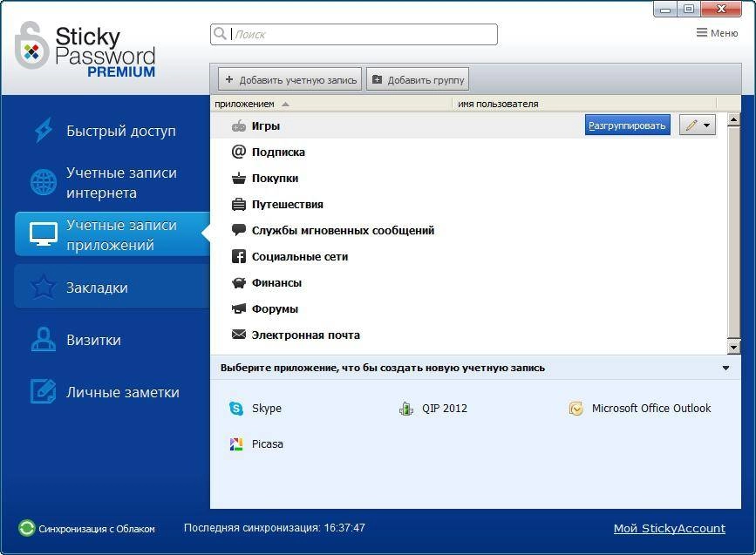
Task: Click the QIP 2012 application icon
Action: [406, 409]
